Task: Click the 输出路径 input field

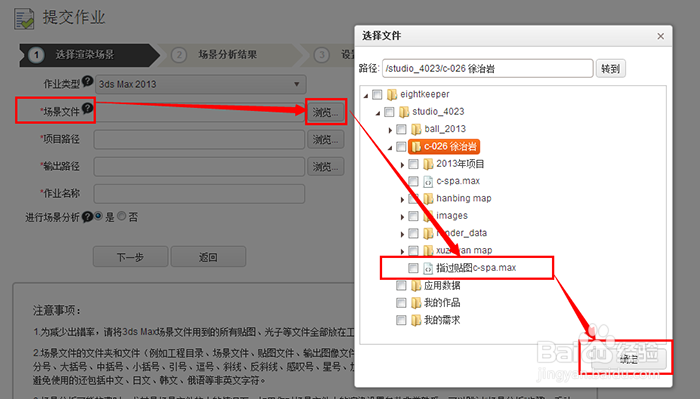Action: pos(200,167)
